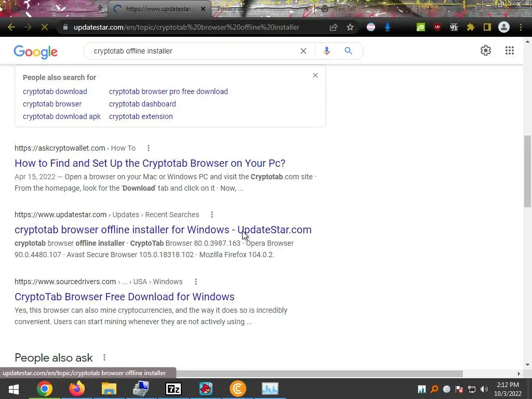Click the address bar URL text
532x399 pixels.
pos(187,27)
